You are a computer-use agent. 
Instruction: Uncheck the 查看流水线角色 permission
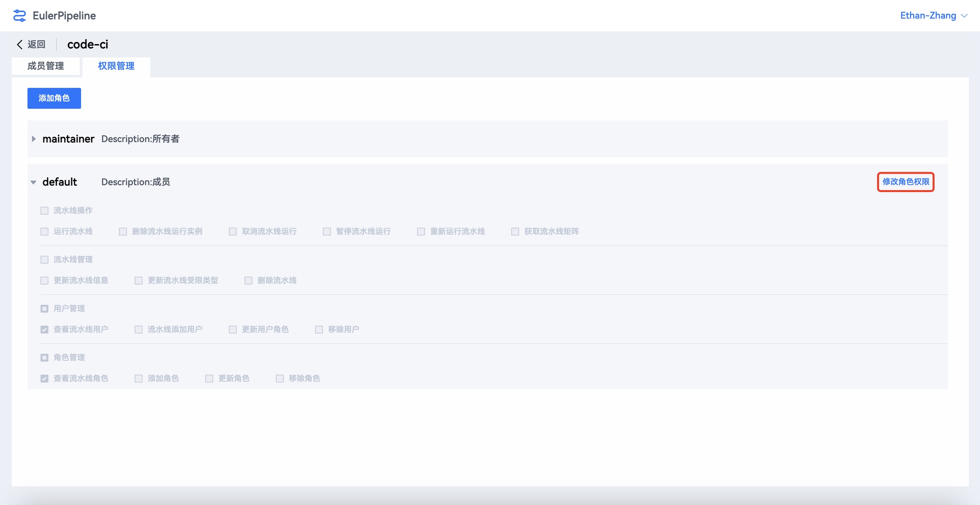tap(44, 378)
